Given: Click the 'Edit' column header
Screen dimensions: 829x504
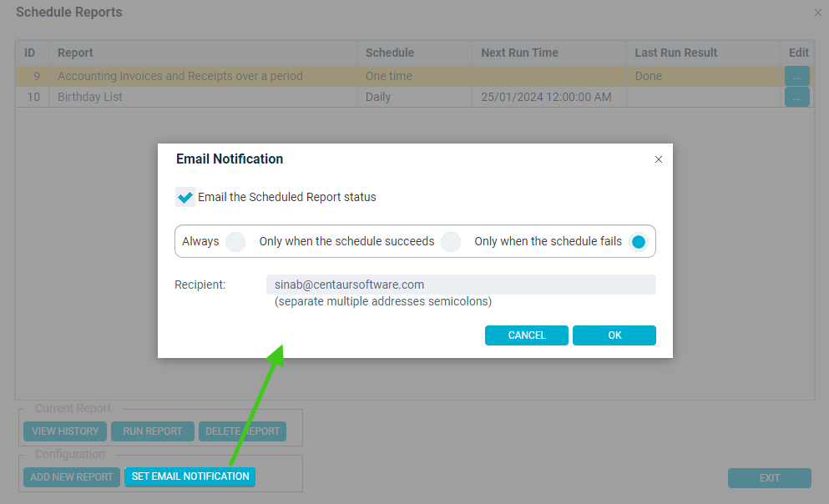Looking at the screenshot, I should click(798, 53).
